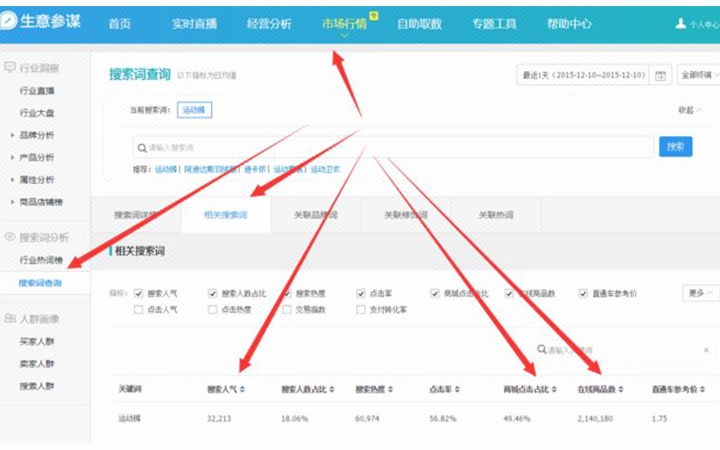The image size is (720, 450).
Task: Open 自助取数 in the top navigation
Action: 419,24
